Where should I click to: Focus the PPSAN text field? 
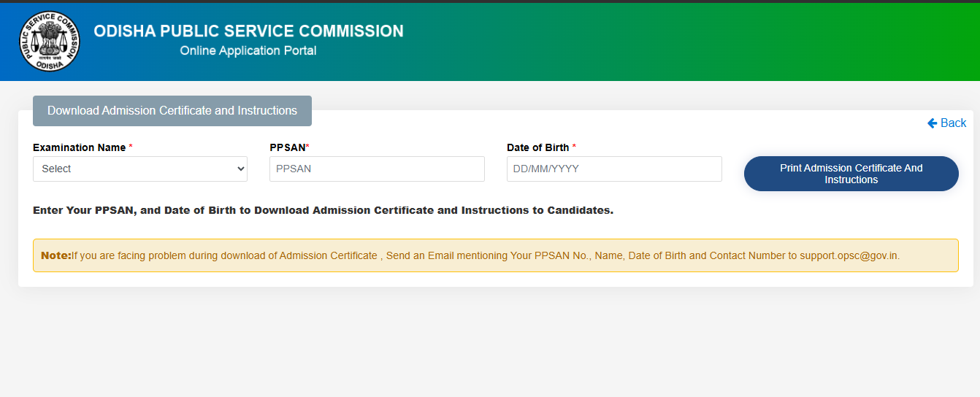[377, 169]
